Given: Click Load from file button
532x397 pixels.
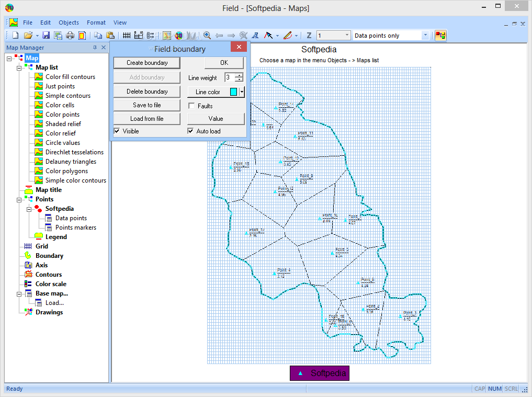Looking at the screenshot, I should tap(147, 119).
